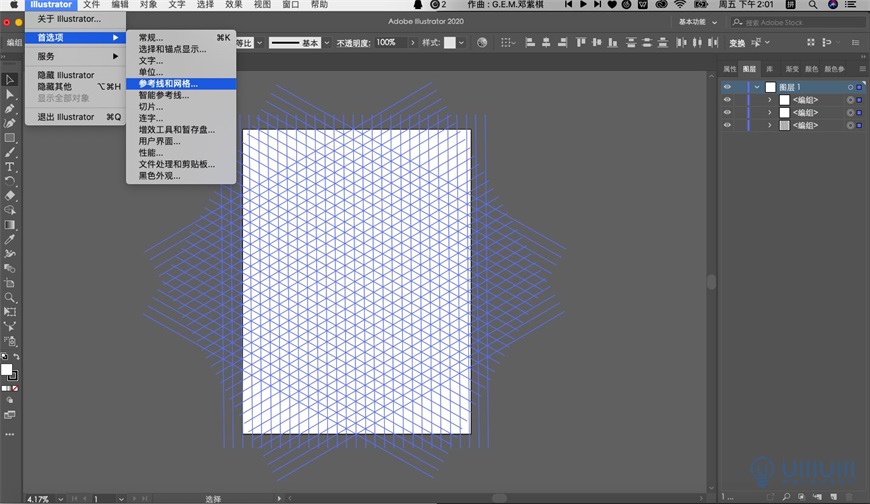Toggle visibility of the third <编组> sublayer

(727, 125)
